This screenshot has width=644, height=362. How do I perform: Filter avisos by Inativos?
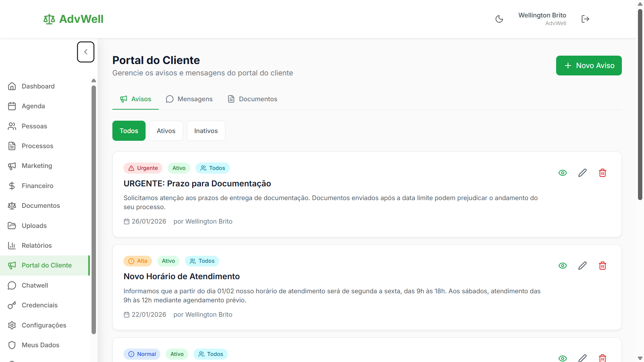pos(206,131)
